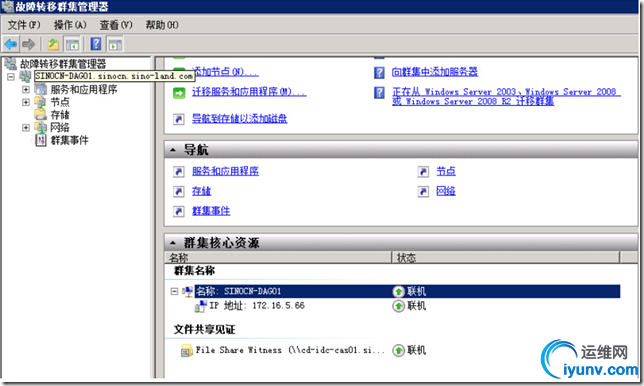Click the IP address resource icon
Screen dimensions: 644x386
click(201, 306)
